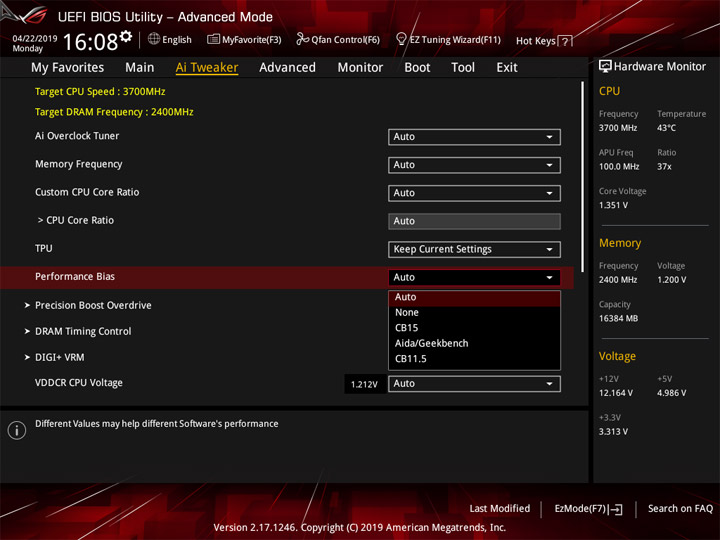The height and width of the screenshot is (540, 720).
Task: Click the 1.212V VDDCR voltage readout
Action: (364, 384)
